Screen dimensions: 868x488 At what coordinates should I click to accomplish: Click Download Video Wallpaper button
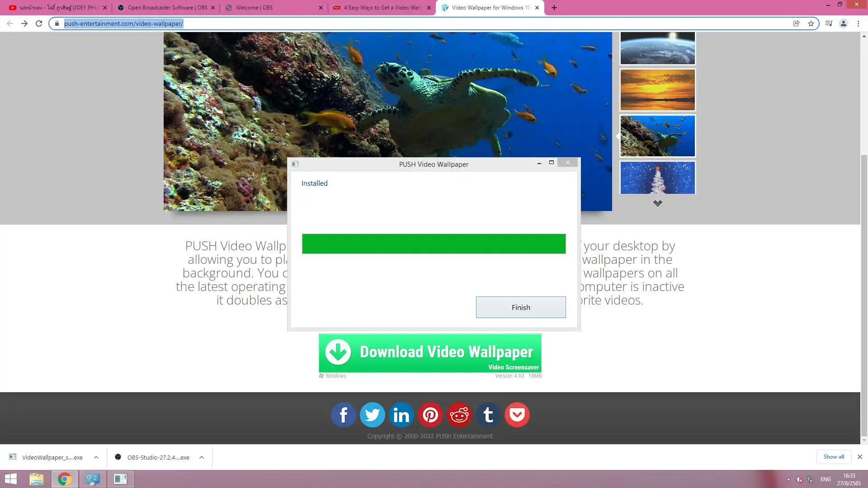[x=429, y=353]
